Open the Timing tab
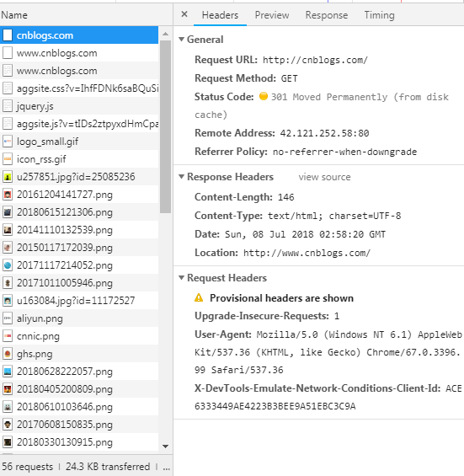 click(x=379, y=15)
